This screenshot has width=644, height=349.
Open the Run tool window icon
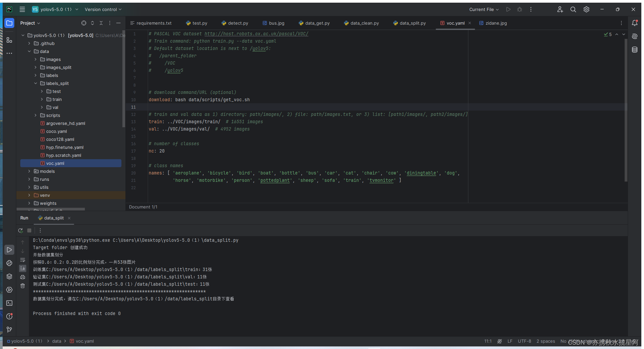click(9, 250)
